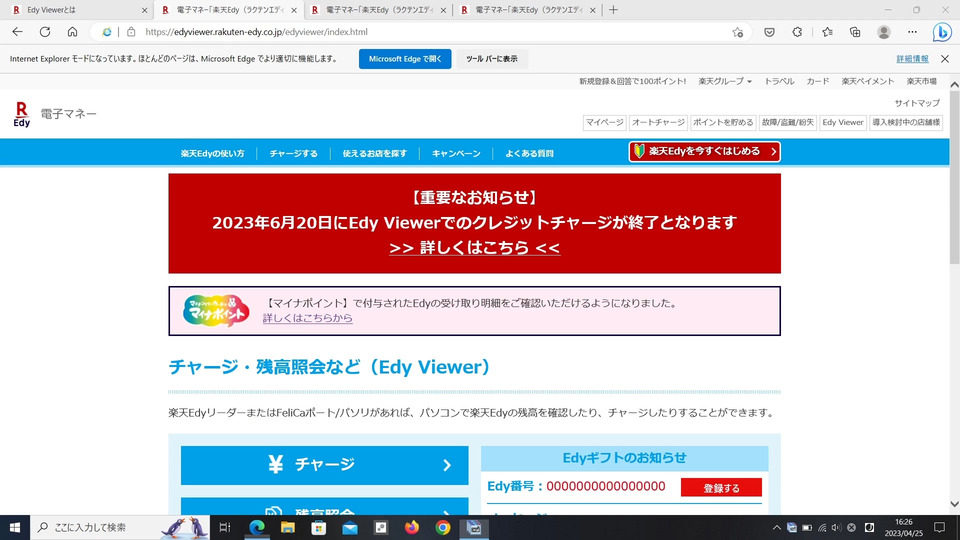Click the Edy Viewer header button
Screen dimensions: 960x540
(x=842, y=122)
